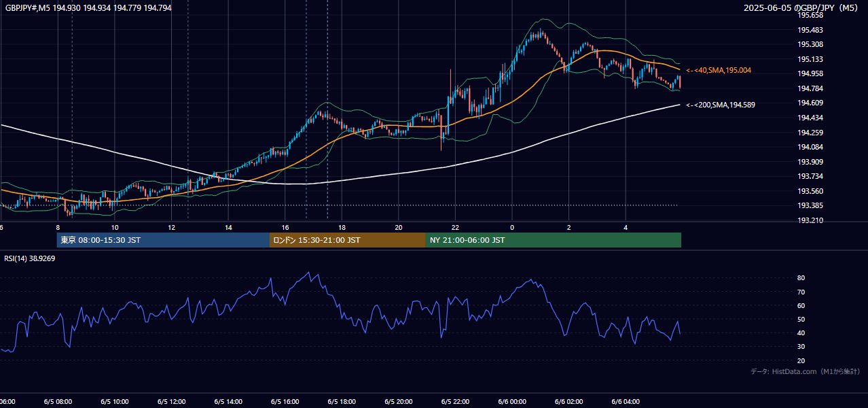
Task: Click bottom time label 6/5 08:00
Action: (x=57, y=402)
